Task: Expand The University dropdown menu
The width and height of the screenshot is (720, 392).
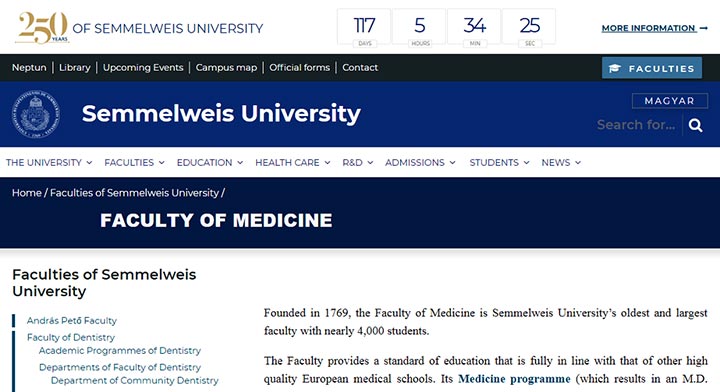Action: point(49,162)
